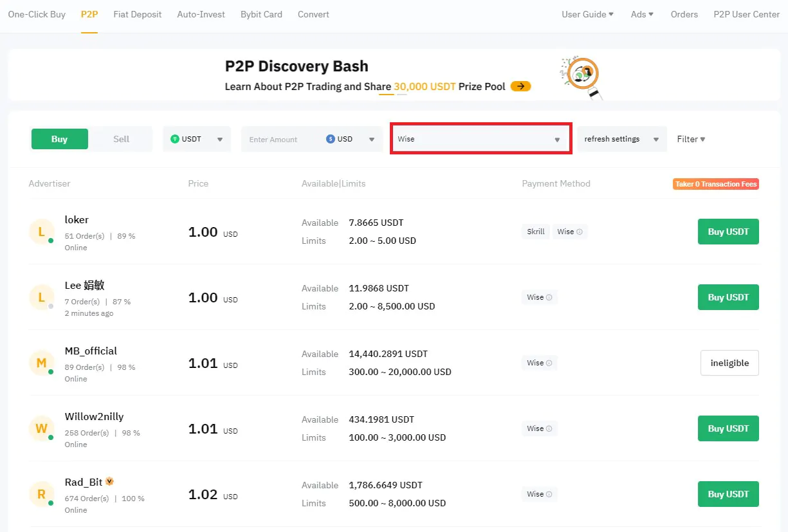Open advertiser Willow2nilly's profile name
This screenshot has width=788, height=532.
click(94, 416)
